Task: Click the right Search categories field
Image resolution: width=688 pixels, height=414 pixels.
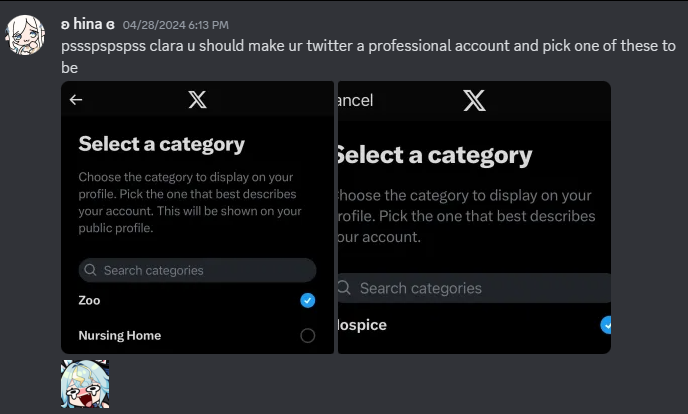Action: (474, 288)
